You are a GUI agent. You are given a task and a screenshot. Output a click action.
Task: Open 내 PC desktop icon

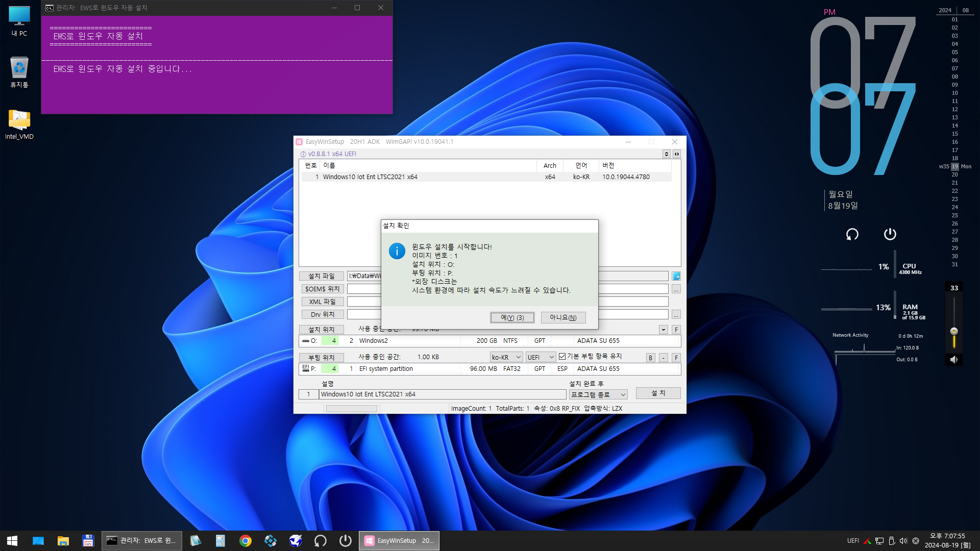(x=19, y=21)
